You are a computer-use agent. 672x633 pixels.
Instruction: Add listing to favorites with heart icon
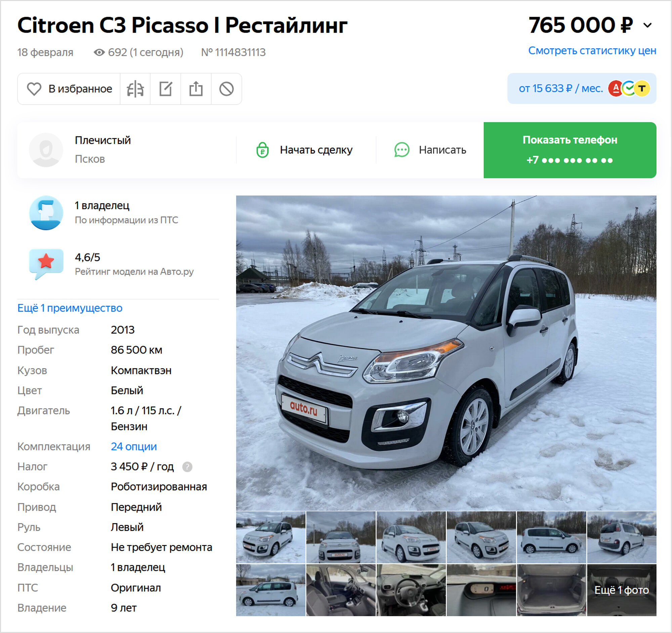(x=69, y=89)
